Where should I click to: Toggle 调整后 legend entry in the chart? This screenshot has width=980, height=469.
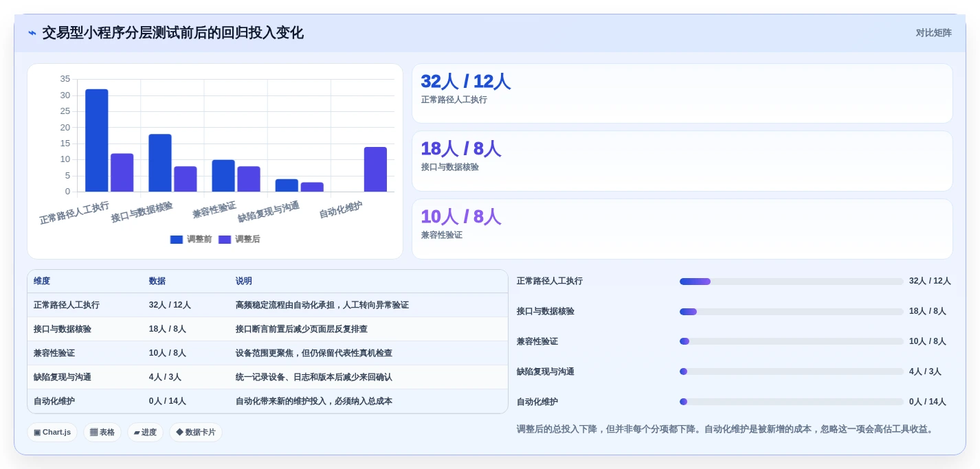239,239
